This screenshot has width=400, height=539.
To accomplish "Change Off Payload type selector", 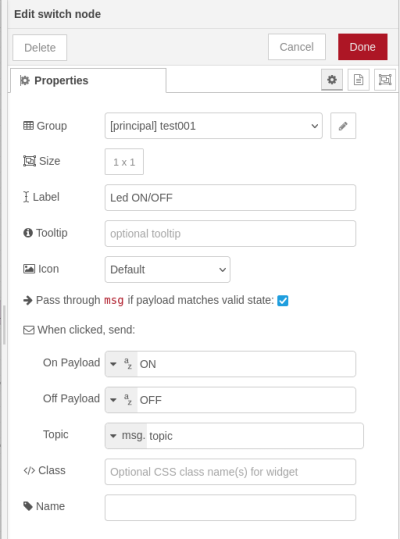I will pyautogui.click(x=121, y=400).
